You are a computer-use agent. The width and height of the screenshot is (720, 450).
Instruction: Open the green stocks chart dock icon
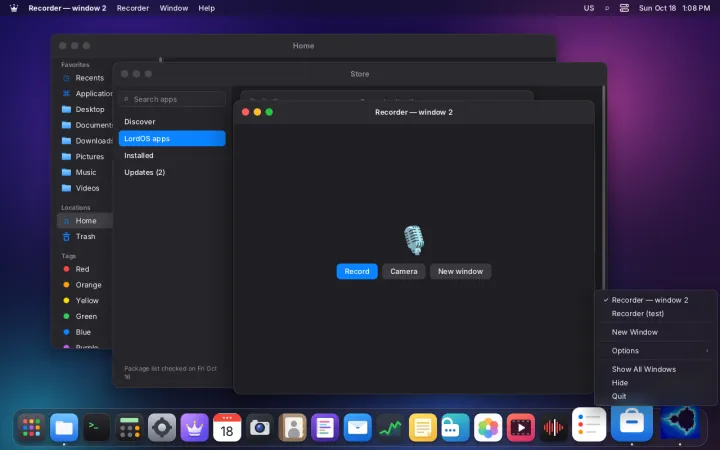(390, 428)
